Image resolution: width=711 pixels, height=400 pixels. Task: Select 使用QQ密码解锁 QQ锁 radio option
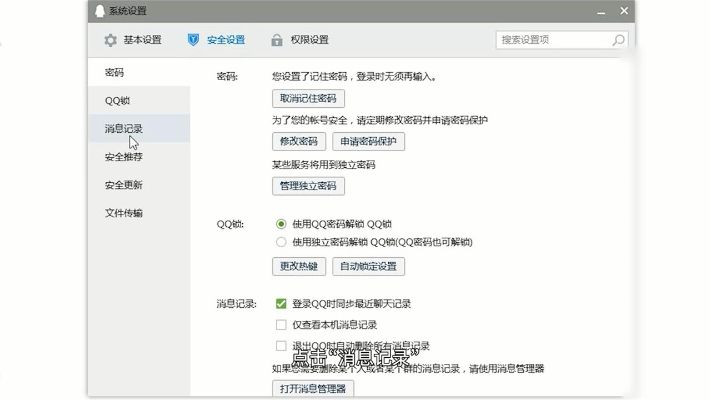coord(281,224)
